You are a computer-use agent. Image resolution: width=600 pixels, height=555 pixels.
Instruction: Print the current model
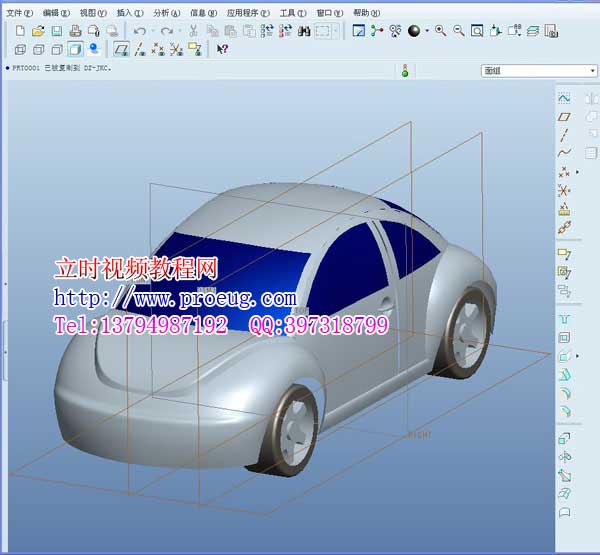[75, 31]
